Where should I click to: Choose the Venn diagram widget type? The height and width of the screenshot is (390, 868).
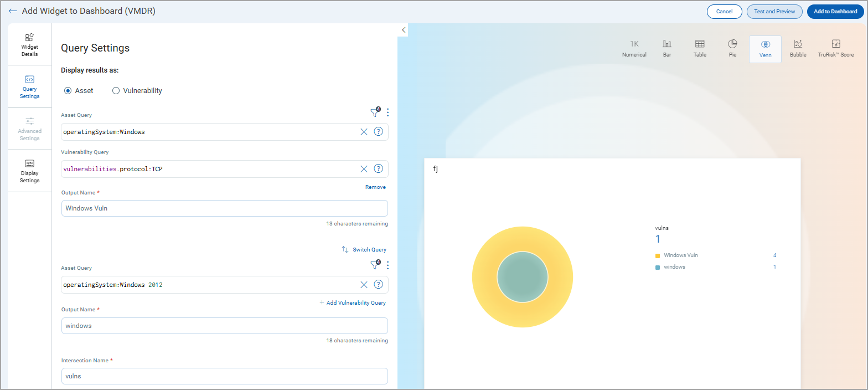pos(765,49)
